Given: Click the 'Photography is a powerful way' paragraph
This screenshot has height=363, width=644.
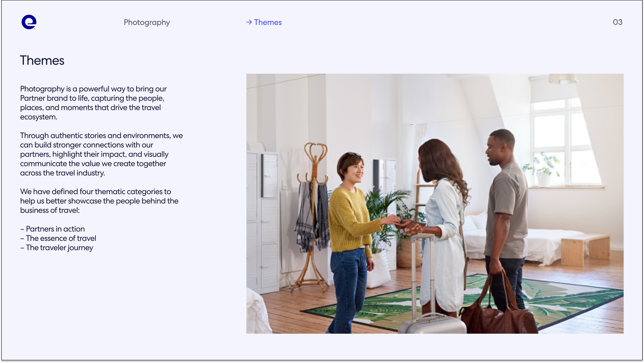Looking at the screenshot, I should point(93,103).
